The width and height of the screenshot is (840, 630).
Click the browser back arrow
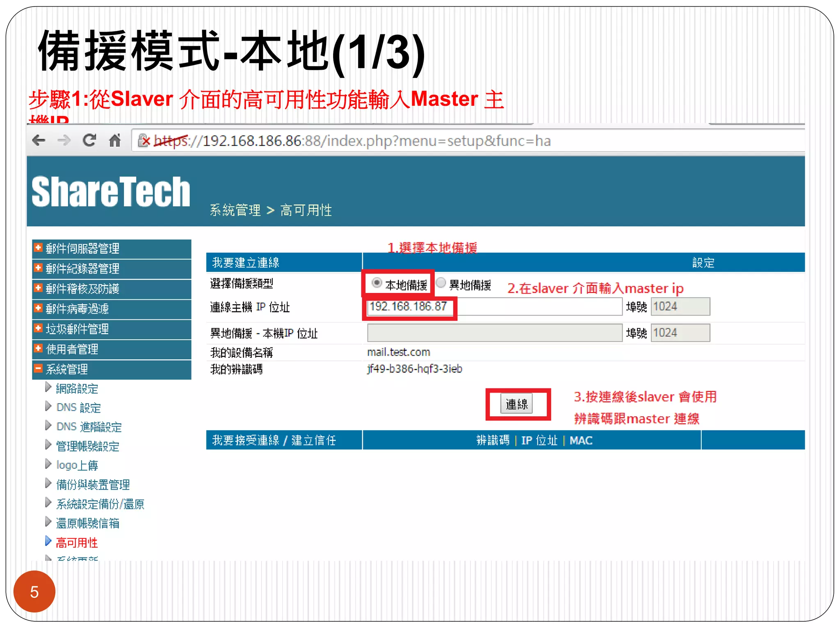pos(39,141)
